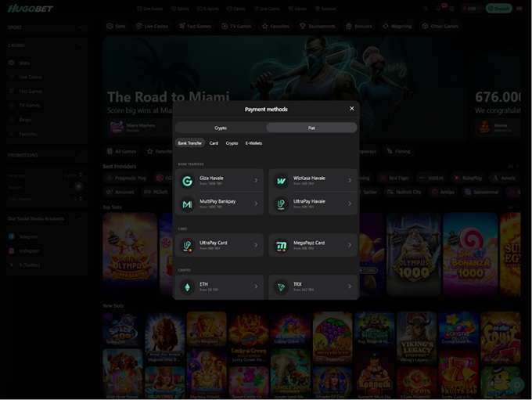Click the UltraPay Havale logo icon
The image size is (532, 400).
(281, 204)
